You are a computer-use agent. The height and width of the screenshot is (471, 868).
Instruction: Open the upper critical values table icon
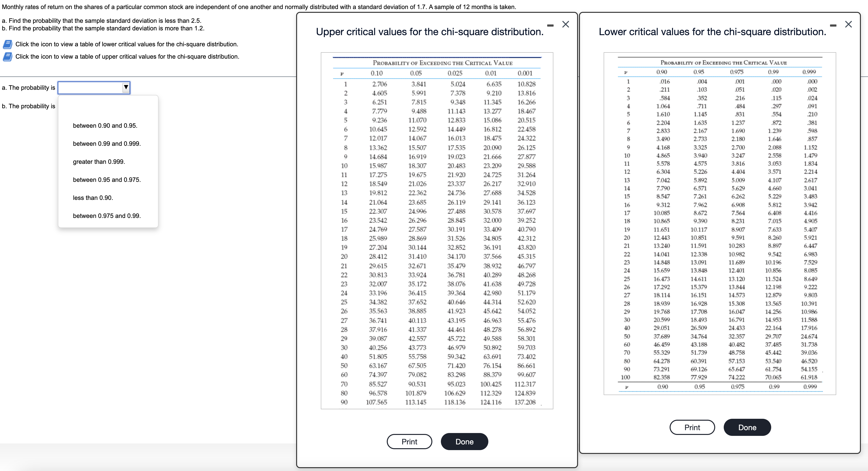pos(7,57)
